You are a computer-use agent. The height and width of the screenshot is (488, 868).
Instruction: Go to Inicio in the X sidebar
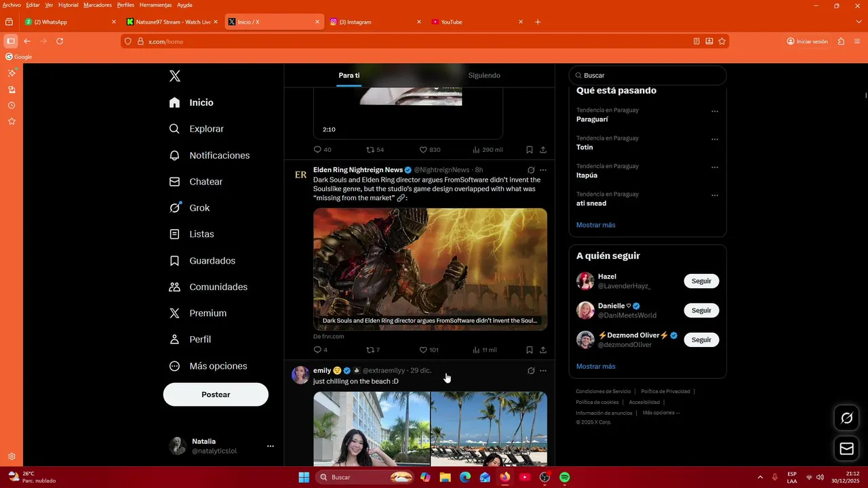click(x=191, y=102)
